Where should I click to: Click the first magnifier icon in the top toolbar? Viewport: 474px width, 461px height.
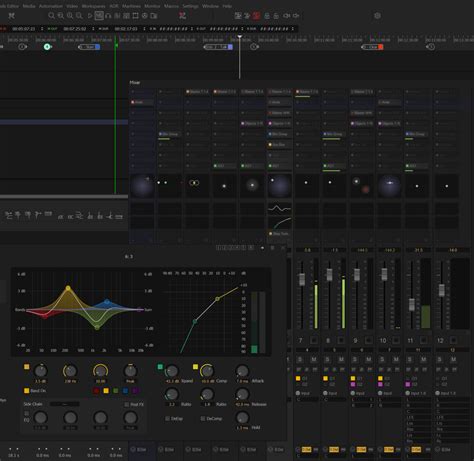click(x=51, y=16)
